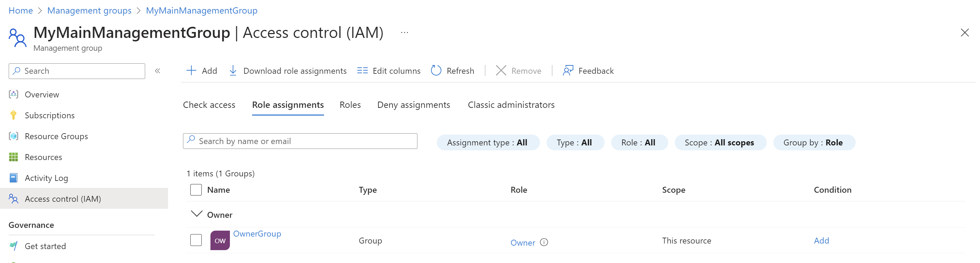The height and width of the screenshot is (263, 980).
Task: Click the Condition column header
Action: [832, 190]
